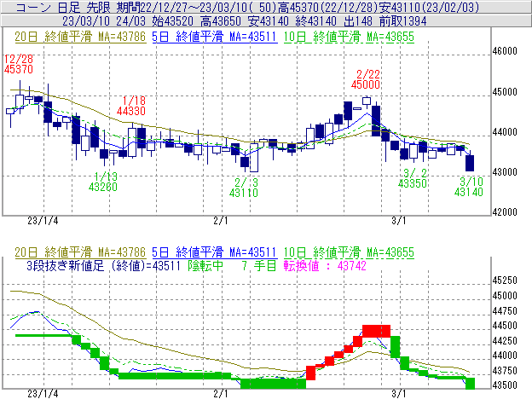Image resolution: width=532 pixels, height=405 pixels.
Task: Click the 43000 upper chart axis label
Action: tap(505, 172)
